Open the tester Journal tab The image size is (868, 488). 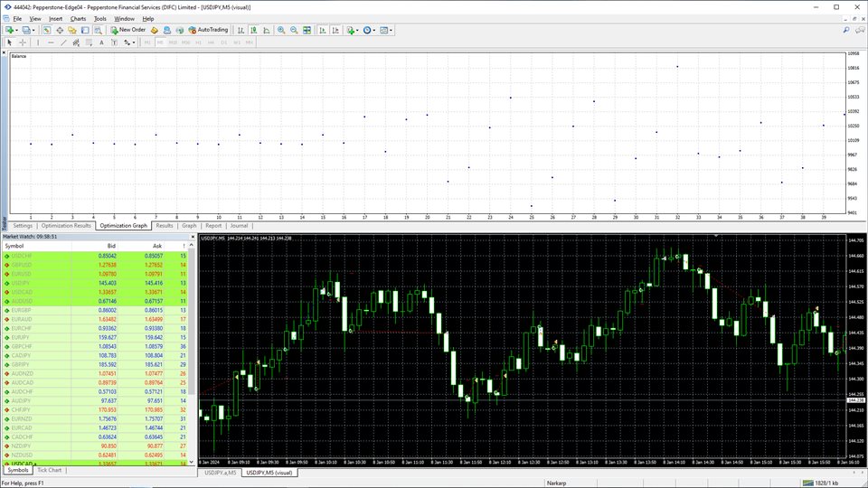click(239, 226)
